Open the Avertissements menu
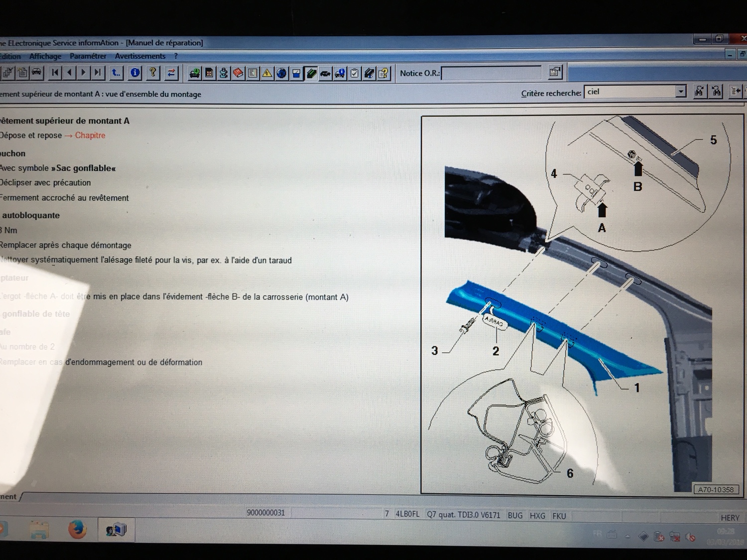Image resolution: width=747 pixels, height=560 pixels. (x=140, y=56)
